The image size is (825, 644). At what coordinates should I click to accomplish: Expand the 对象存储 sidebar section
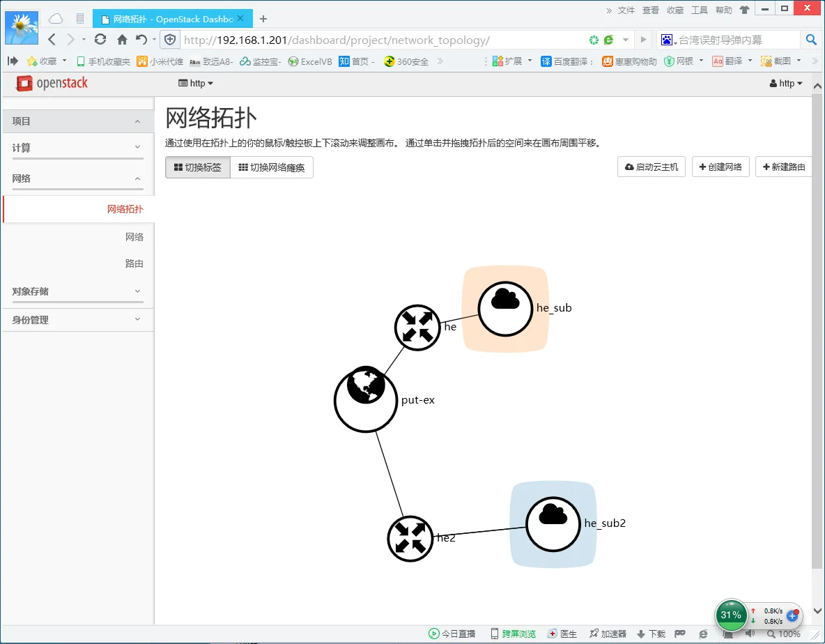(x=78, y=291)
